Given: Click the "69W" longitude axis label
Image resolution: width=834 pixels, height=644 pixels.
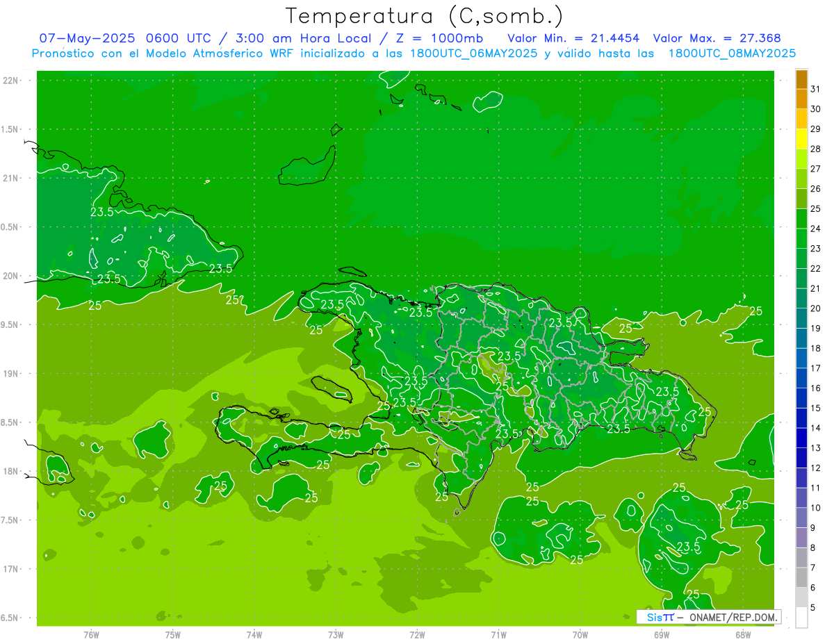Looking at the screenshot, I should [x=662, y=635].
